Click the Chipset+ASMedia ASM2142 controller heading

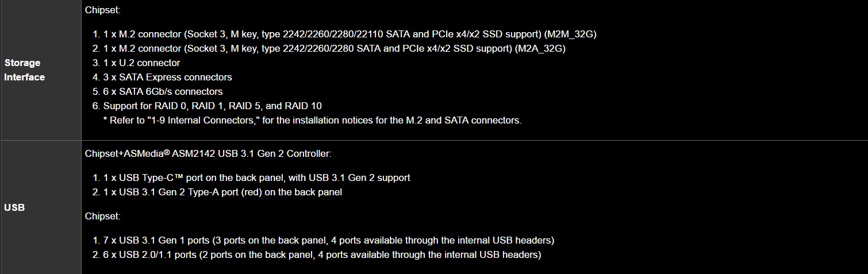[x=208, y=154]
